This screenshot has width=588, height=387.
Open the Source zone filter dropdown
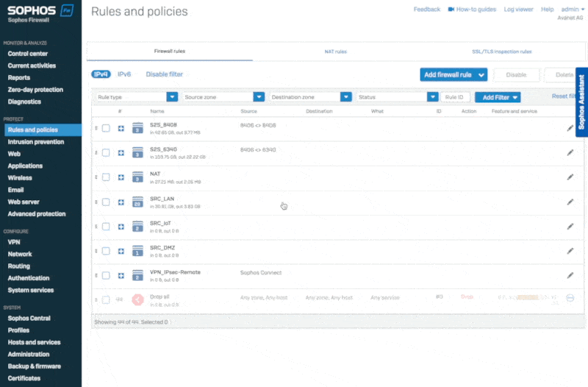pyautogui.click(x=259, y=97)
